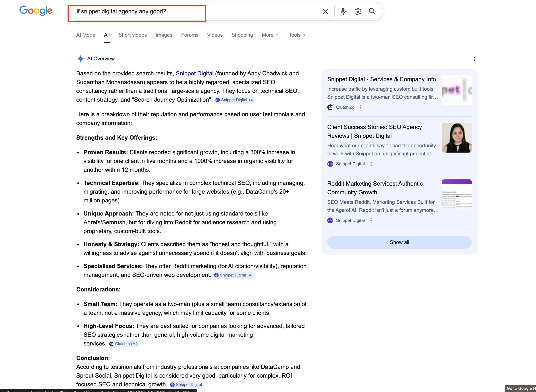Click the AI Overview sparkle icon

coord(81,59)
